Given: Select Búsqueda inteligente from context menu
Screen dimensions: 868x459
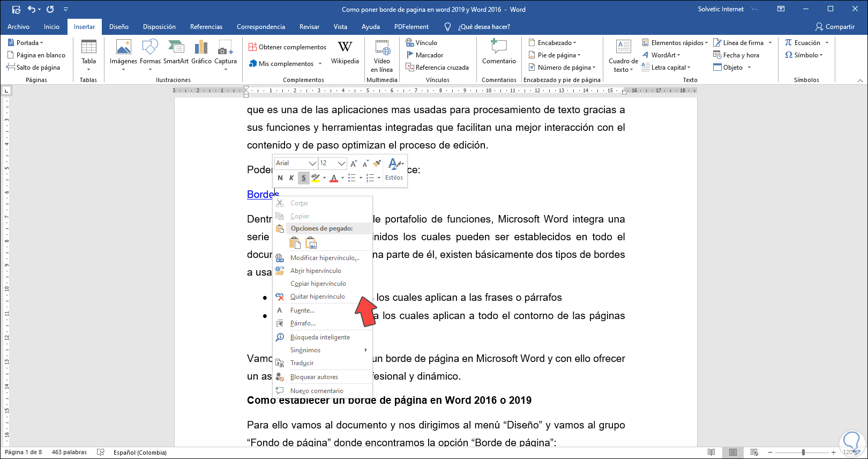Looking at the screenshot, I should pos(323,337).
